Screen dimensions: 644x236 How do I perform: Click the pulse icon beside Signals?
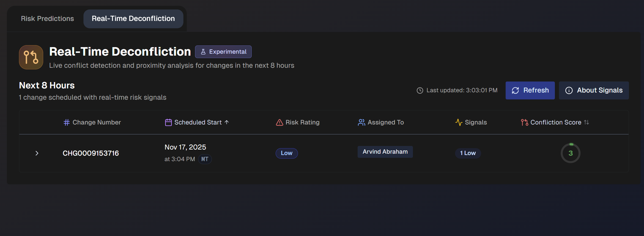point(459,122)
